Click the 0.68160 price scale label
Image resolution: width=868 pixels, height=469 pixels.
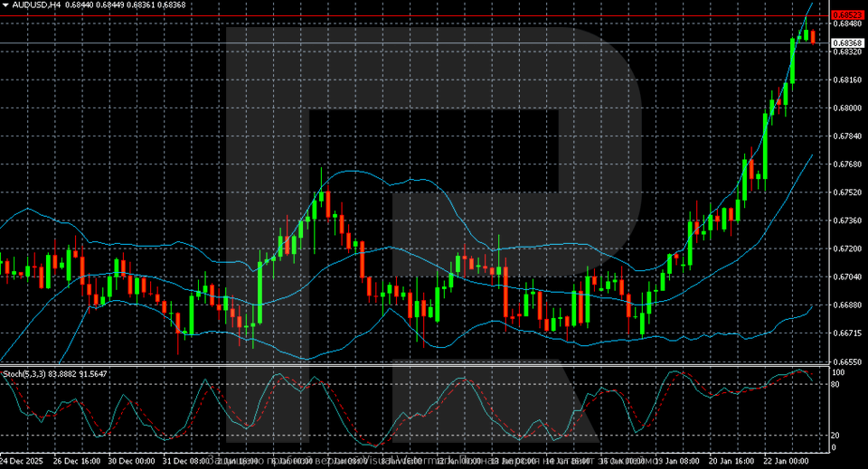(847, 80)
